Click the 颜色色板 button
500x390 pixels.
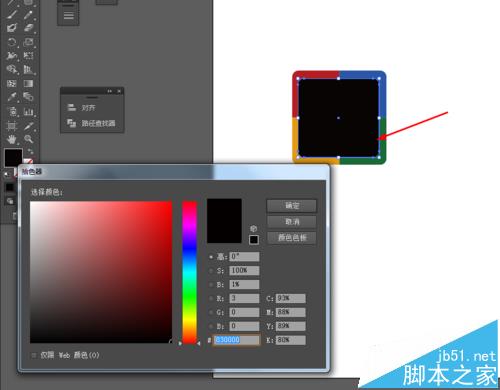click(292, 238)
